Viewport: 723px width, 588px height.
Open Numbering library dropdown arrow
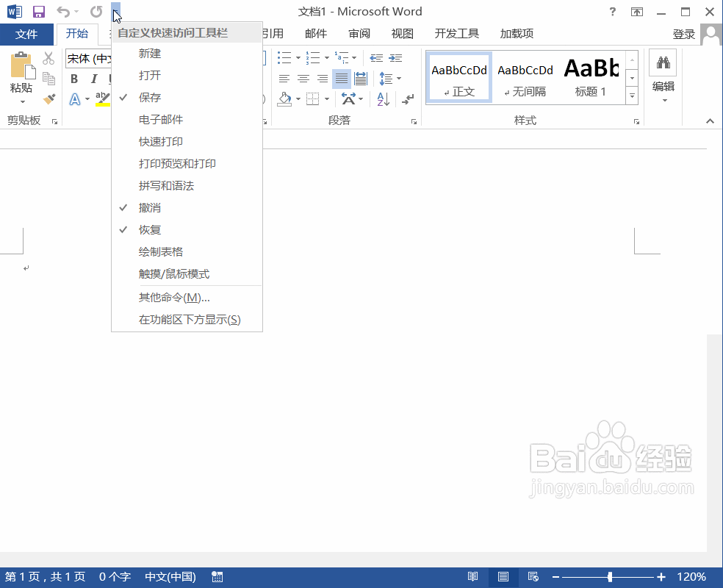(x=326, y=58)
